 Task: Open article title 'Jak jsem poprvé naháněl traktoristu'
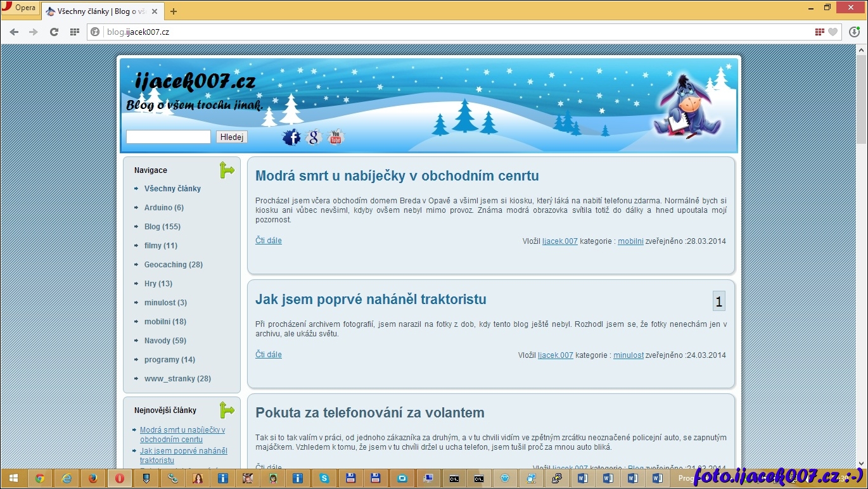coord(371,300)
